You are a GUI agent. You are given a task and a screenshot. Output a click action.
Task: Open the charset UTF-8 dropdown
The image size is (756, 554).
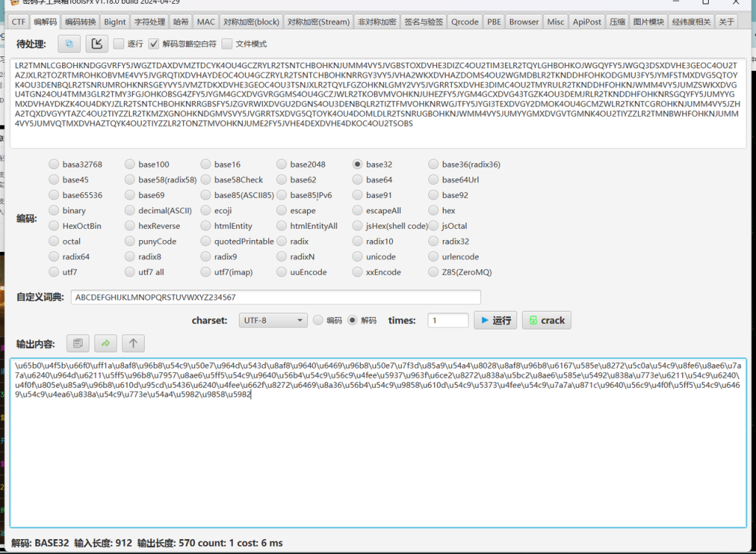(273, 321)
